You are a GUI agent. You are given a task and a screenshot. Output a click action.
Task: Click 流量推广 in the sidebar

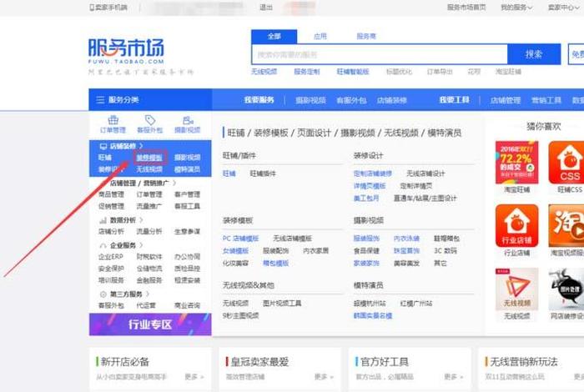(x=149, y=206)
